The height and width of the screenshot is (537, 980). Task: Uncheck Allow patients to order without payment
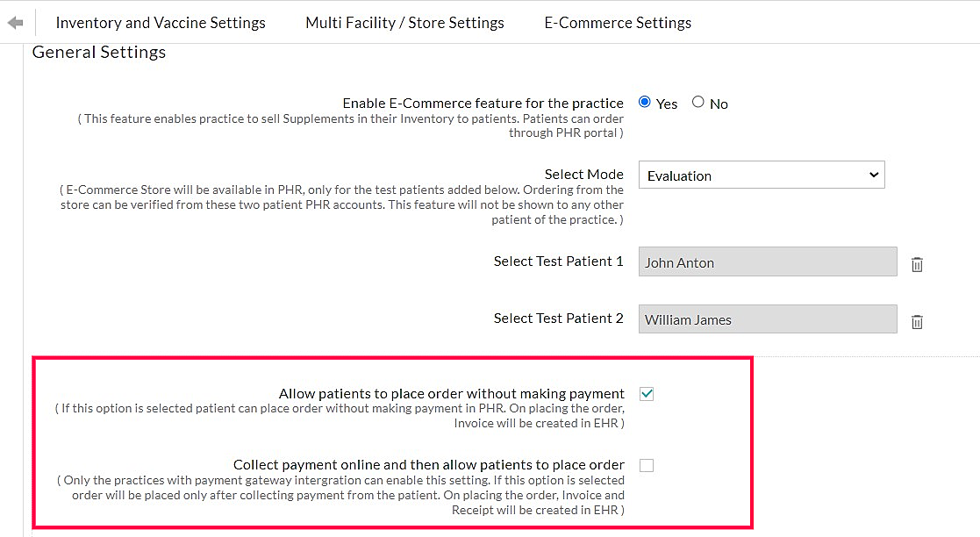647,394
